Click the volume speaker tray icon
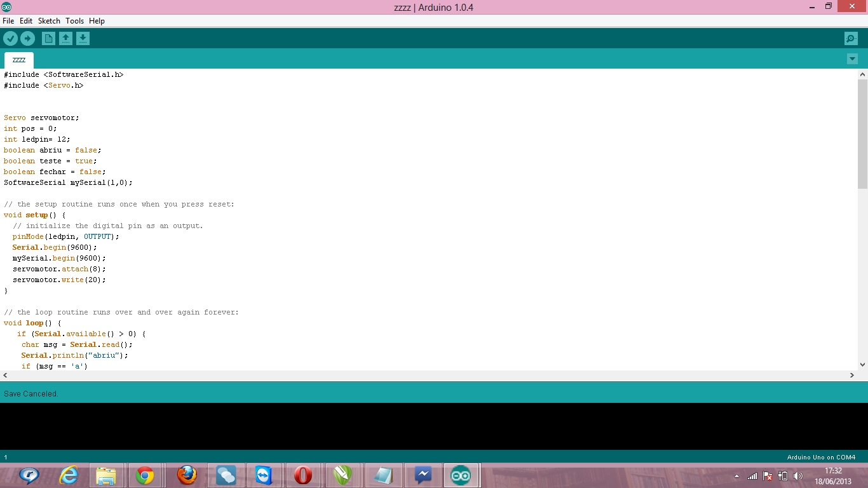The height and width of the screenshot is (488, 868). [x=798, y=476]
